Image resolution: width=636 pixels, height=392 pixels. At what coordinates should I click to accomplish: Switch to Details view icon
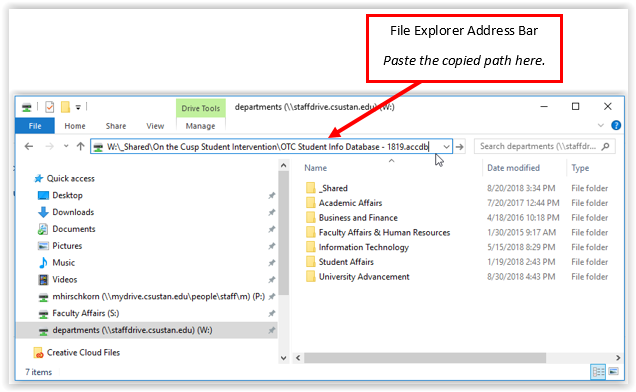598,372
